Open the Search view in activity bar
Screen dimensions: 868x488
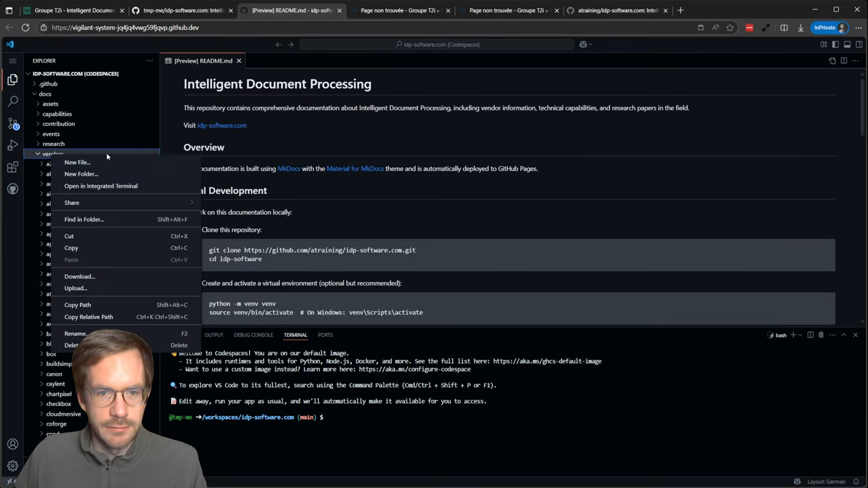click(12, 102)
